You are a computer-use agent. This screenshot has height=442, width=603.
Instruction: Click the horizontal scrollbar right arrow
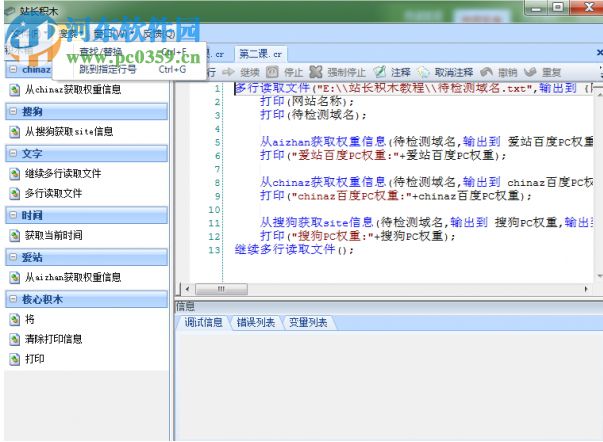tap(586, 289)
